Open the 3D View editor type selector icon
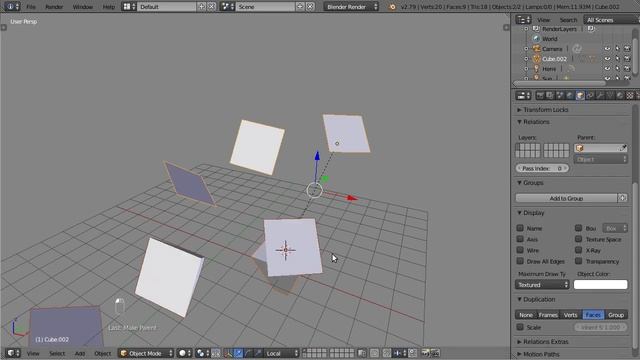 [x=13, y=353]
